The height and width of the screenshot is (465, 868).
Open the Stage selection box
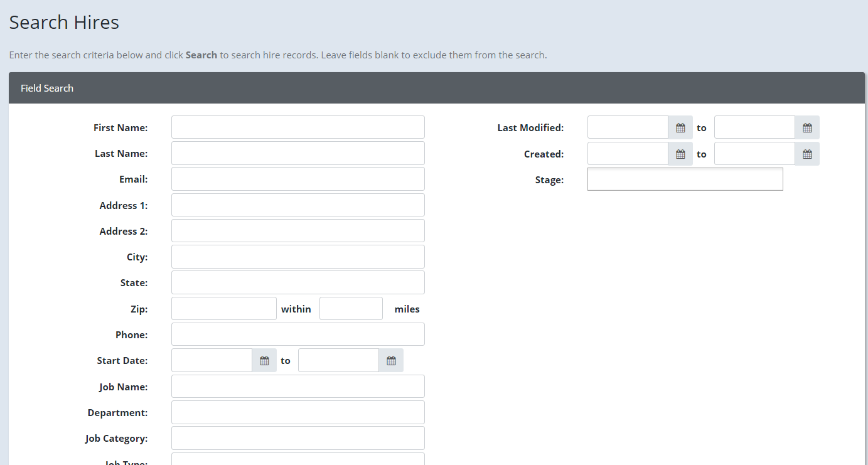pos(685,179)
